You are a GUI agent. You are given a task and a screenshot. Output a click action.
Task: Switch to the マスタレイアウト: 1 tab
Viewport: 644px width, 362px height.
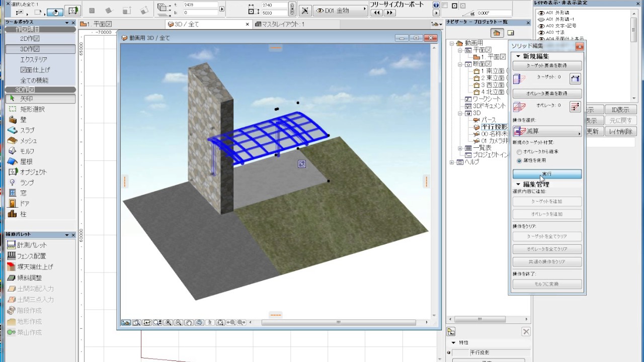tap(297, 24)
